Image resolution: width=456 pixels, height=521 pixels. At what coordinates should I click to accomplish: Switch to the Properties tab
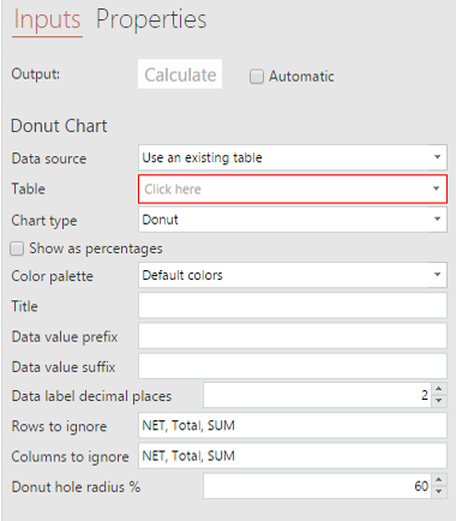click(x=151, y=20)
